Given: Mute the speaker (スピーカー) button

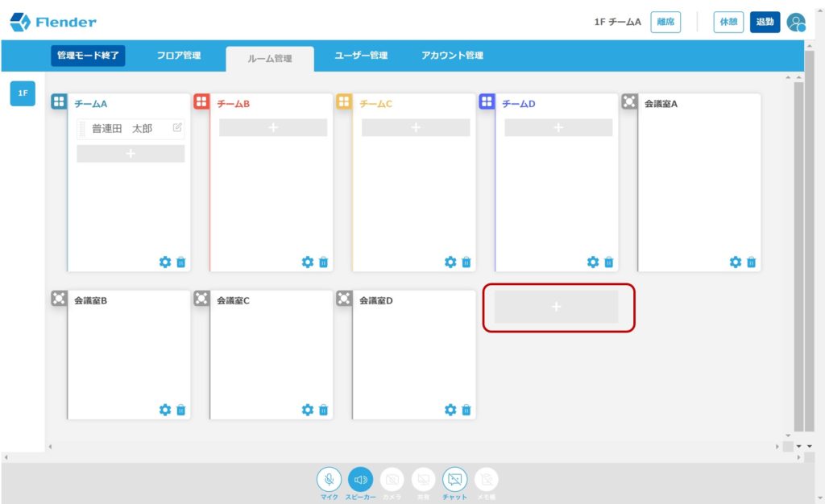Looking at the screenshot, I should pyautogui.click(x=360, y=479).
